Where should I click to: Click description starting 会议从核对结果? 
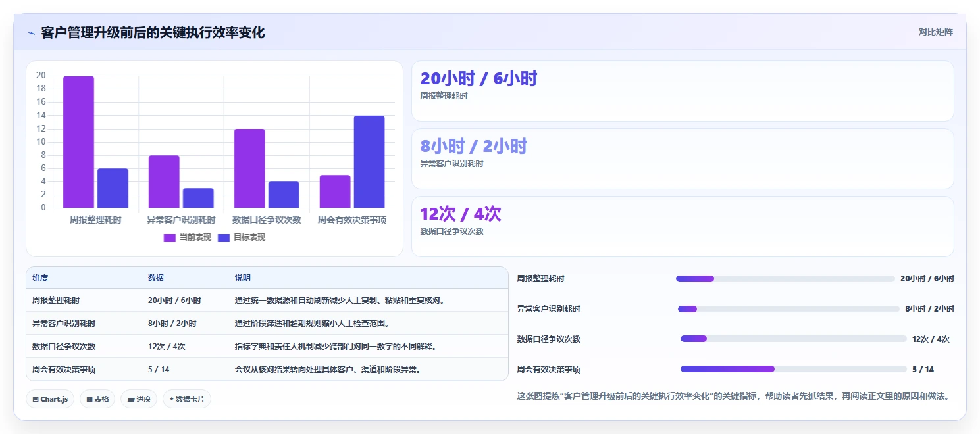tap(328, 370)
